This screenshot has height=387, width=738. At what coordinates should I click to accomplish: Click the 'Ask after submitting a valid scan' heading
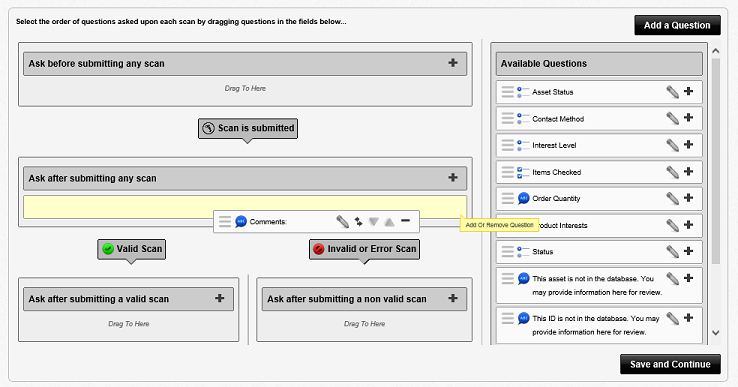(98, 299)
